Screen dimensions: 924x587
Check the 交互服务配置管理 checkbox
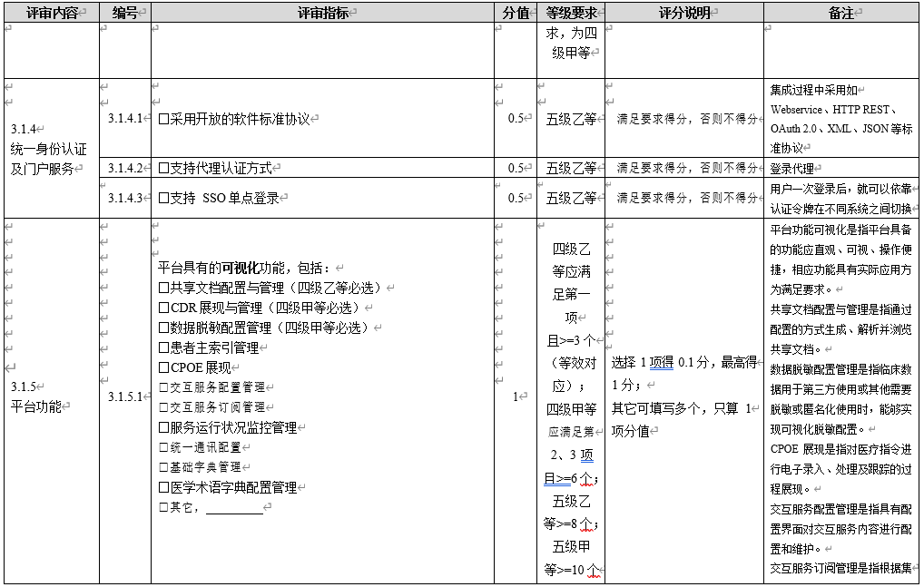pyautogui.click(x=163, y=387)
